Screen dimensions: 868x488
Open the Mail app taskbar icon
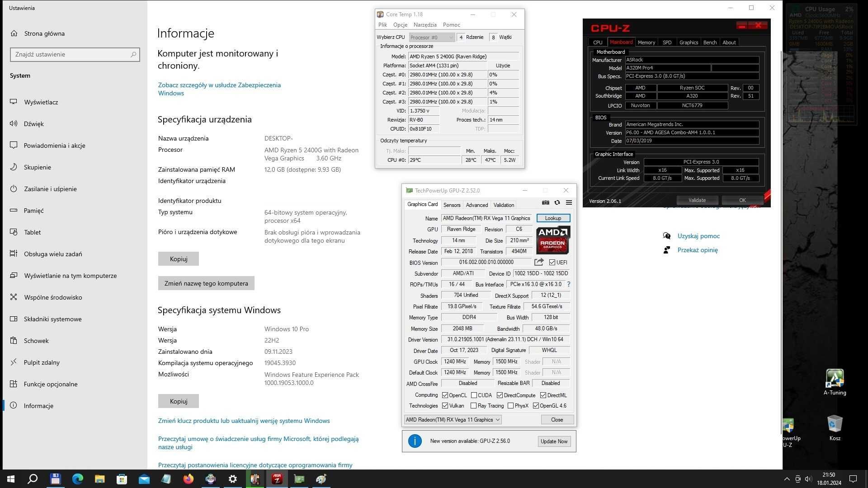[144, 479]
